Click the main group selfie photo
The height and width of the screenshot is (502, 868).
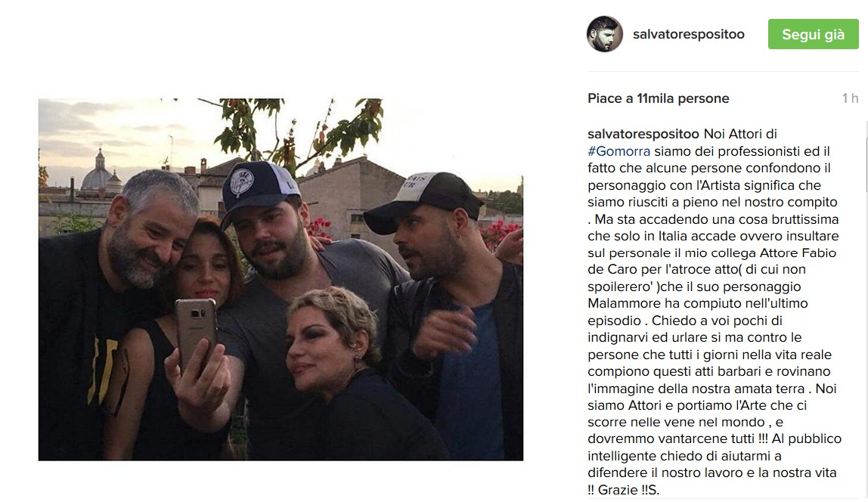(281, 280)
